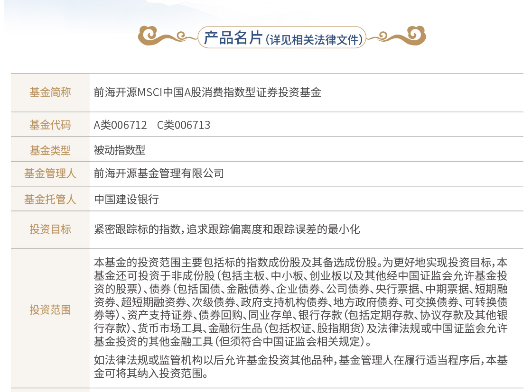Click the 投资范围 row label

pyautogui.click(x=50, y=310)
